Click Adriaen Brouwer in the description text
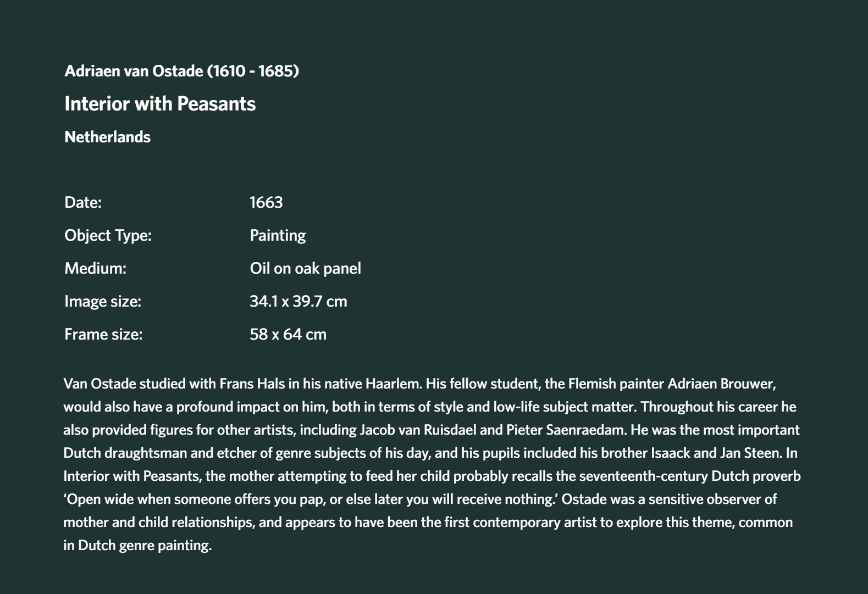Image resolution: width=868 pixels, height=594 pixels. tap(721, 384)
